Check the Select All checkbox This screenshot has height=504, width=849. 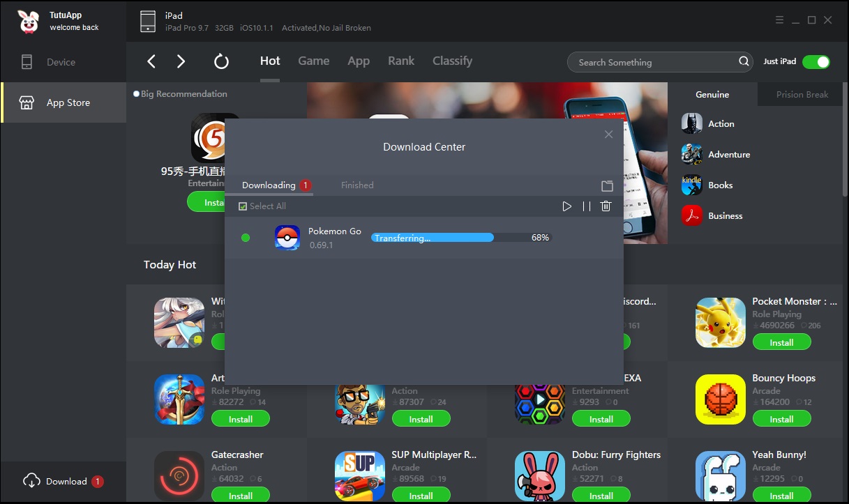(243, 206)
